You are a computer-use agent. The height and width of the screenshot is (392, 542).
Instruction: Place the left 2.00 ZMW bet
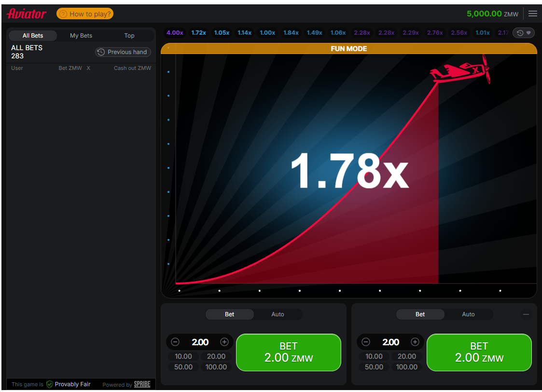[288, 352]
